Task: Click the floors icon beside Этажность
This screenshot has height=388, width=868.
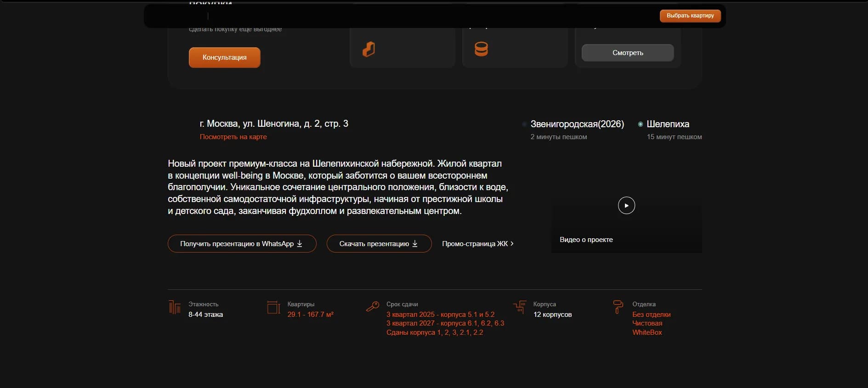Action: (x=175, y=307)
